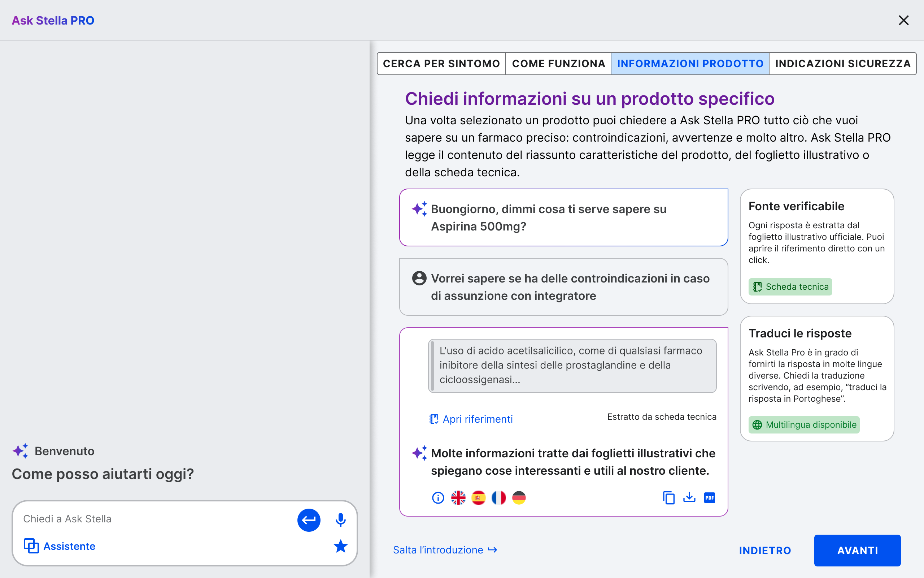The width and height of the screenshot is (924, 578).
Task: Click the sparkle icon beside Benvenuto
Action: point(20,451)
